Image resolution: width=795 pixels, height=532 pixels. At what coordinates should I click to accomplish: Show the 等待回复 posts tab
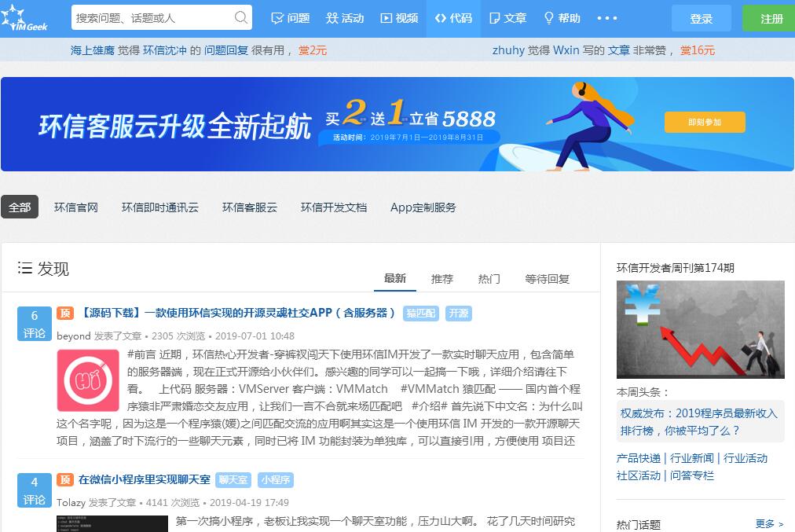pos(547,278)
